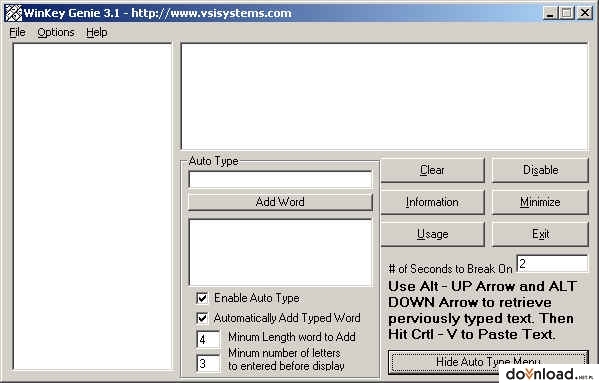
Task: Minimize the window from the title bar
Action: [550, 13]
